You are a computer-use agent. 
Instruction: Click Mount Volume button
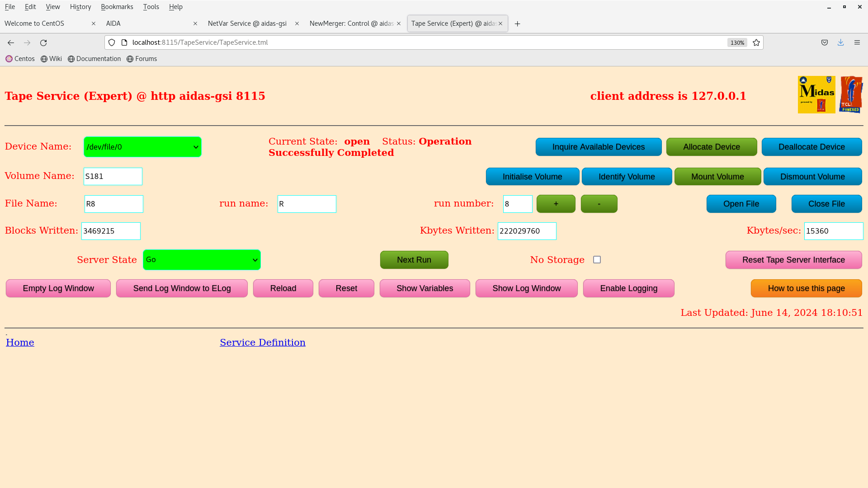click(717, 177)
